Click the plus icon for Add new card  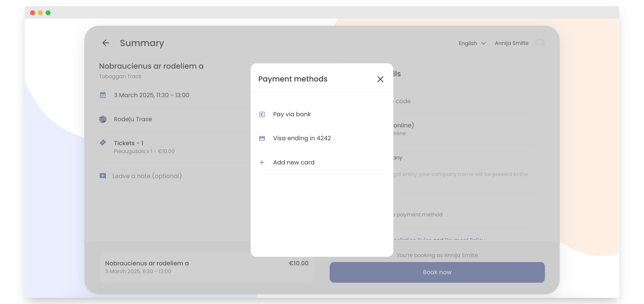(262, 162)
